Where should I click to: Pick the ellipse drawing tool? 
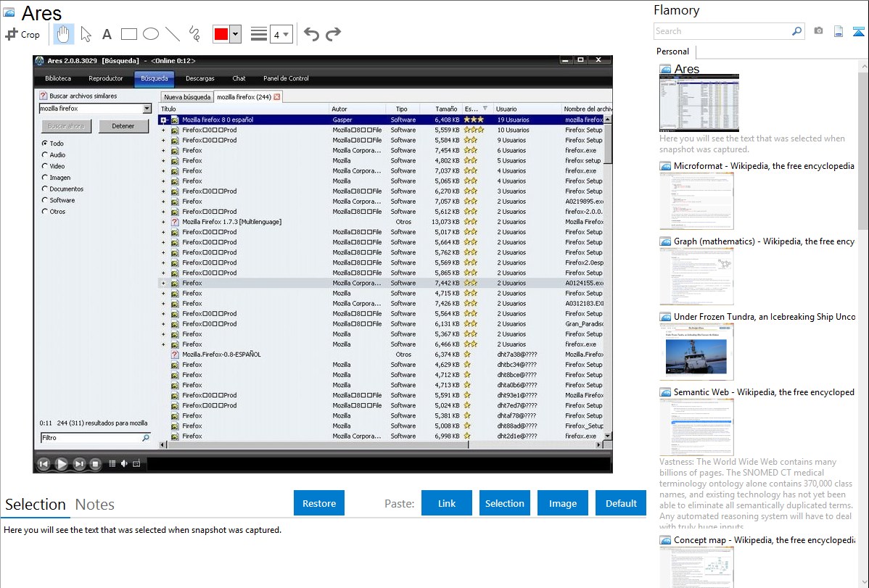(151, 34)
